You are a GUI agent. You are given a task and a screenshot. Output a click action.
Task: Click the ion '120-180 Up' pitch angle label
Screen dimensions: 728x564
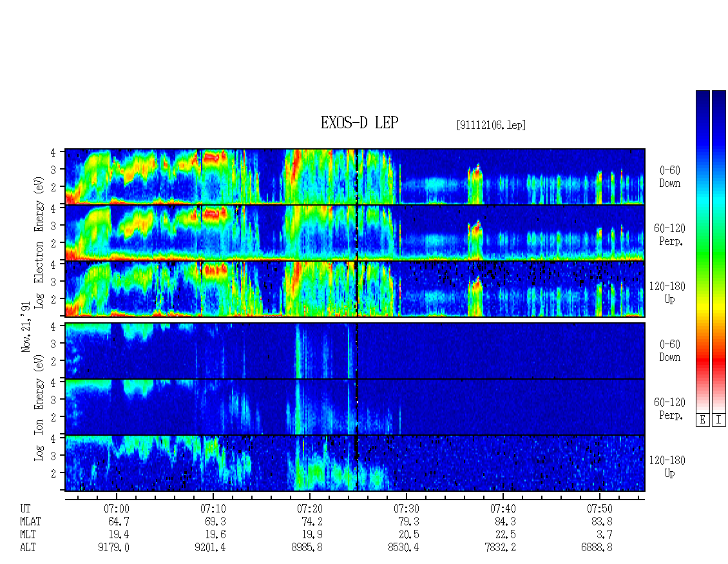pos(667,467)
